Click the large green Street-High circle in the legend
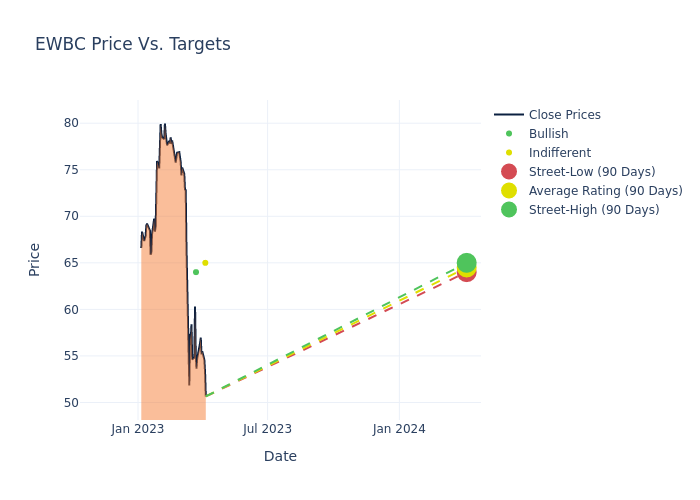This screenshot has height=500, width=700. pos(509,210)
